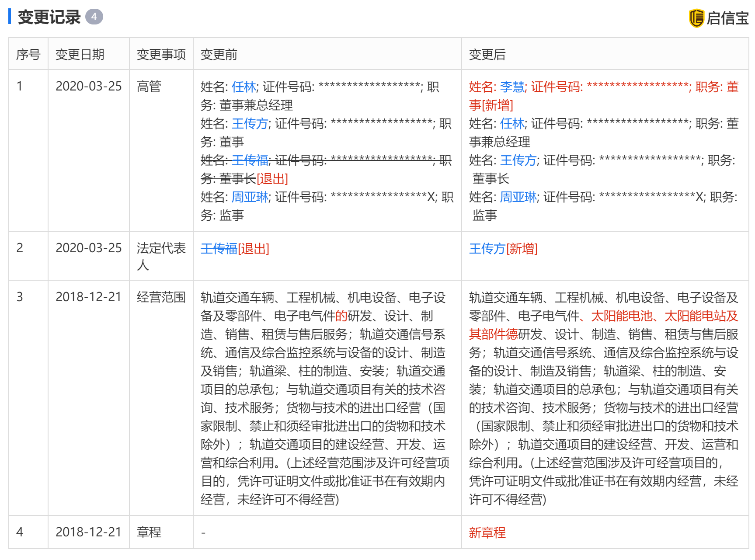The image size is (755, 560).
Task: Click the 序号 column header
Action: coord(28,54)
